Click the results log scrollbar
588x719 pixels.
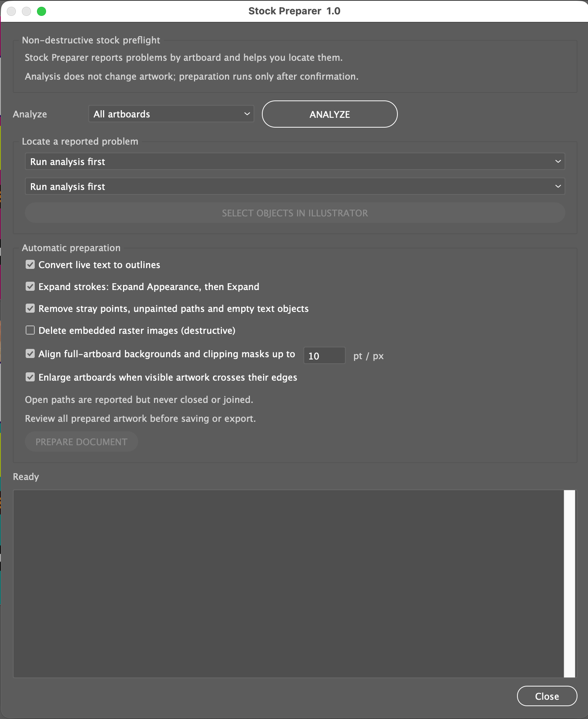(x=570, y=584)
